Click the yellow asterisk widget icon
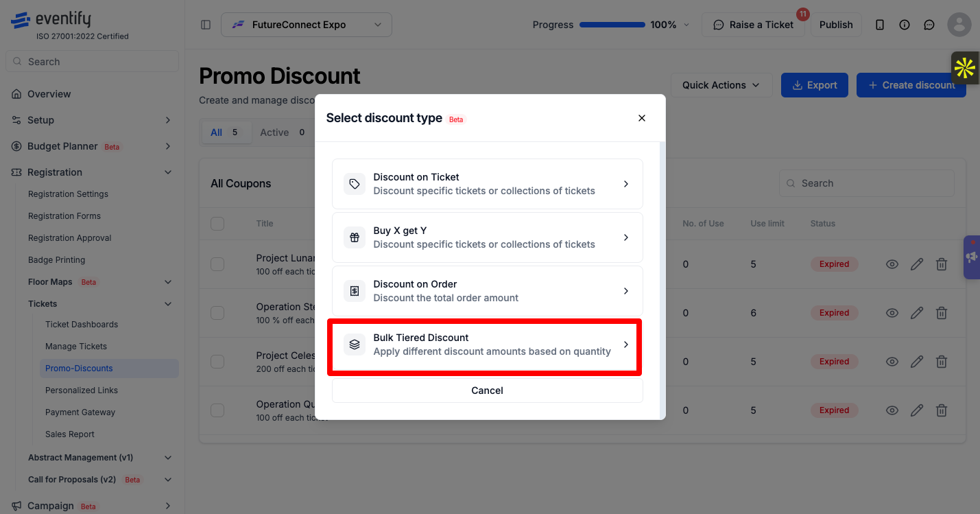This screenshot has height=514, width=980. 965,68
